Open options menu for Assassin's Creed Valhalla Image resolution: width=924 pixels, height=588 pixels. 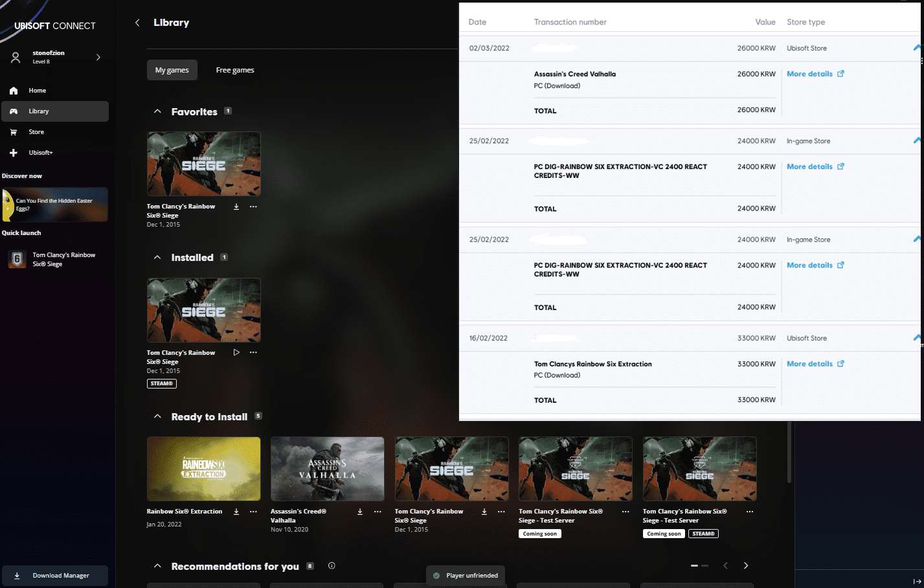[x=377, y=511]
